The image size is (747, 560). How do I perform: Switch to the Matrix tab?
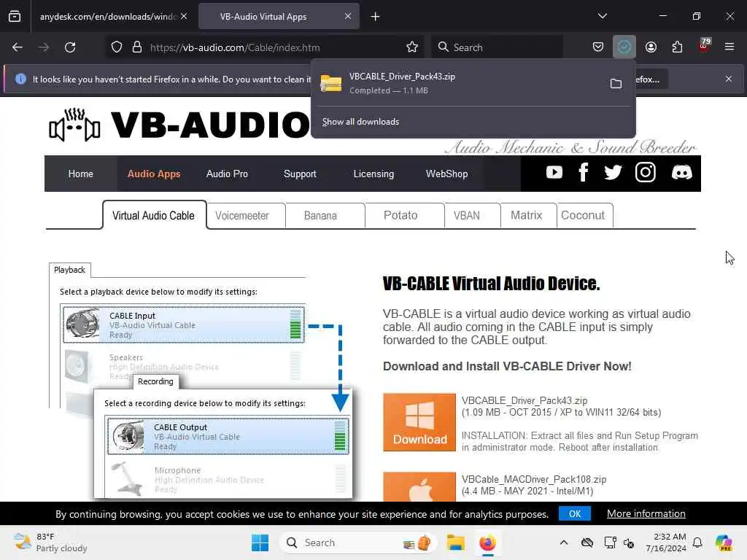pos(527,216)
